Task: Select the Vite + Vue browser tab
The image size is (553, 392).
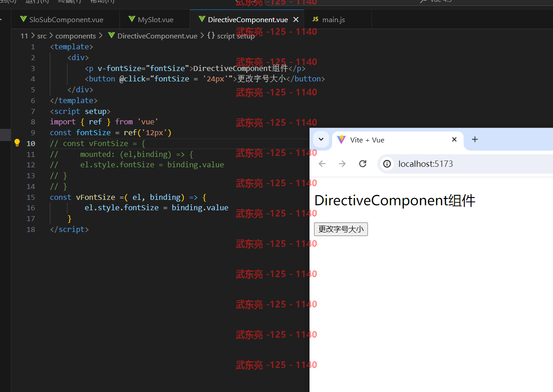Action: (398, 140)
